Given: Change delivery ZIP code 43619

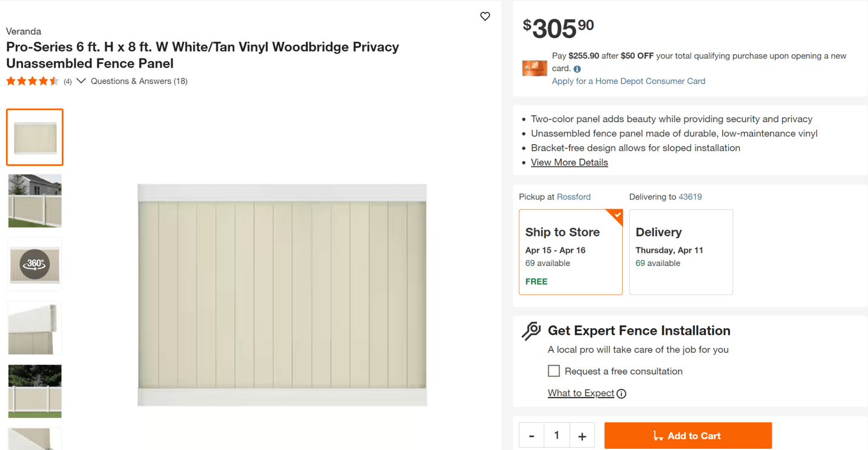Looking at the screenshot, I should [690, 197].
